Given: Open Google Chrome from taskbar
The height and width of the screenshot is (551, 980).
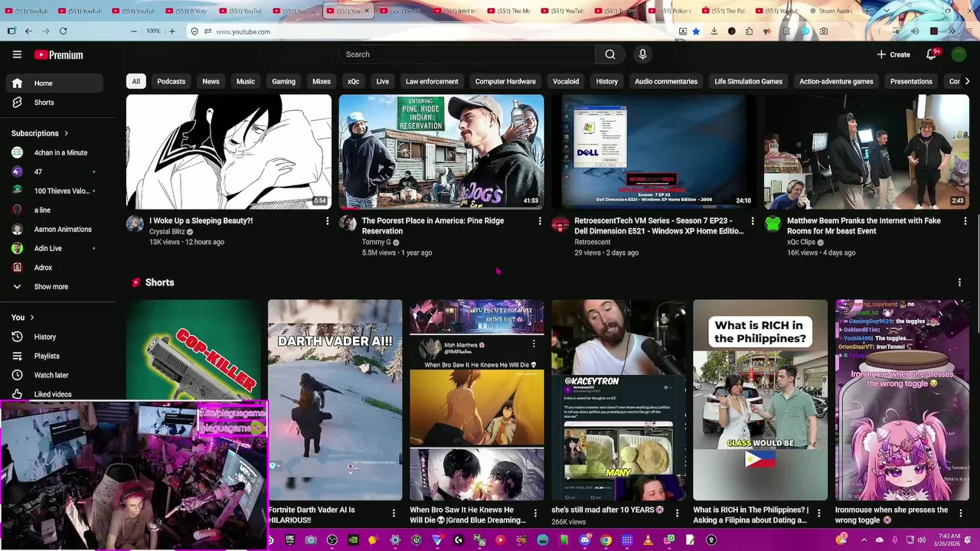Looking at the screenshot, I should click(606, 540).
